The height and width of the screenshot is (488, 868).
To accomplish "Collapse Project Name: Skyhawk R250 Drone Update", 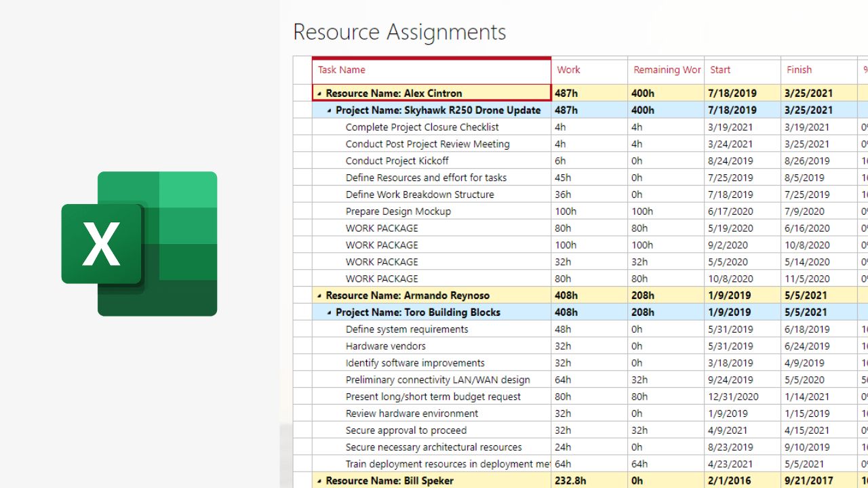I will [330, 110].
